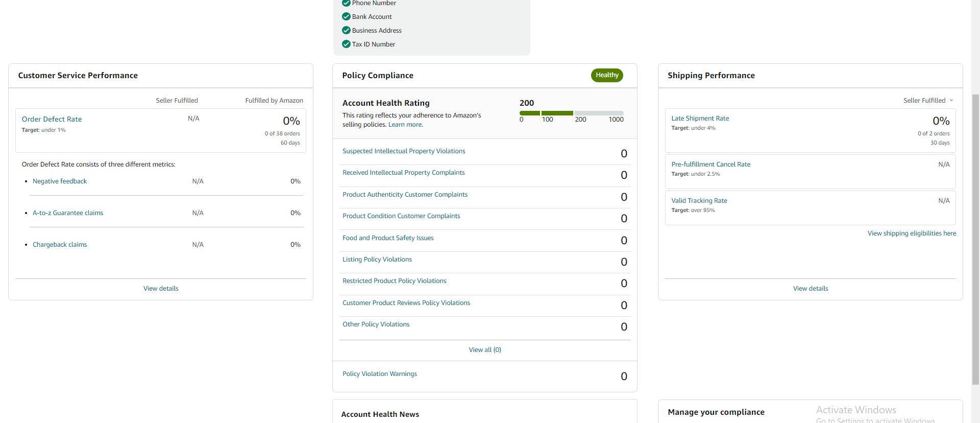Open the Valid Tracking Rate metric
Viewport: 980px width, 423px height.
(699, 201)
